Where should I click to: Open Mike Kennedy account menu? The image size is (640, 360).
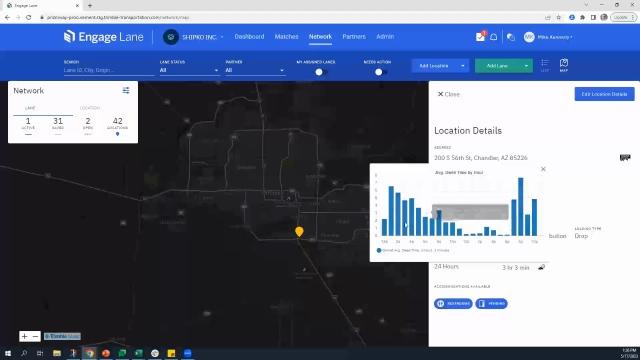555,37
